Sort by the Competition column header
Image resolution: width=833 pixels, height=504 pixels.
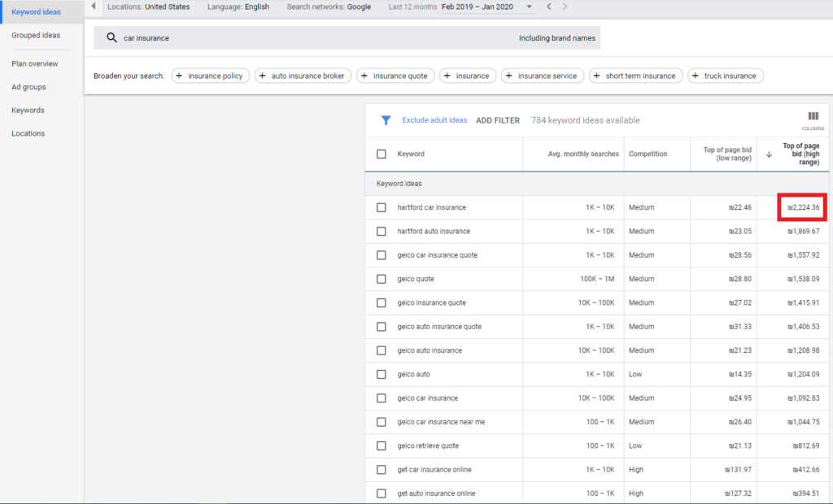pyautogui.click(x=648, y=154)
